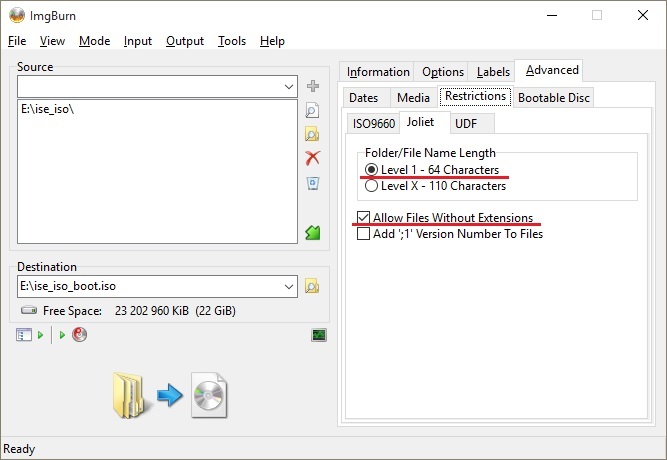Image resolution: width=667 pixels, height=460 pixels.
Task: Select E:\ise_iso\ entry in source list
Action: [x=47, y=109]
